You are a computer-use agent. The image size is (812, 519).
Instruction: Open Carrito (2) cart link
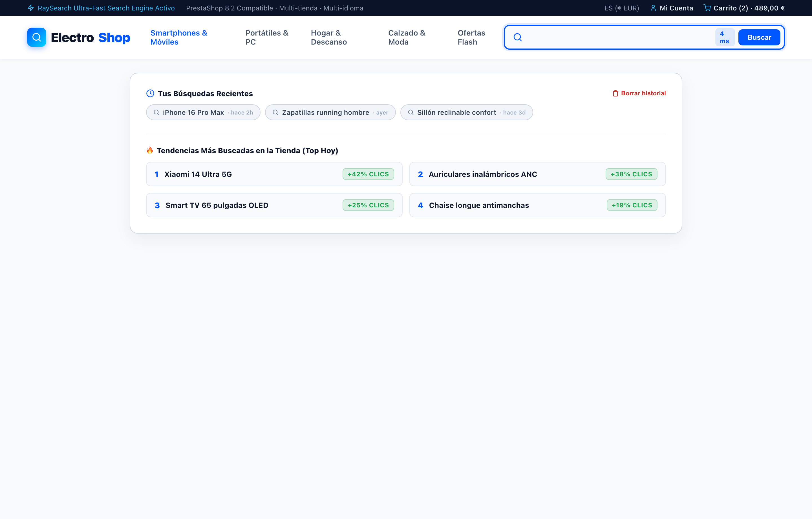(x=744, y=8)
